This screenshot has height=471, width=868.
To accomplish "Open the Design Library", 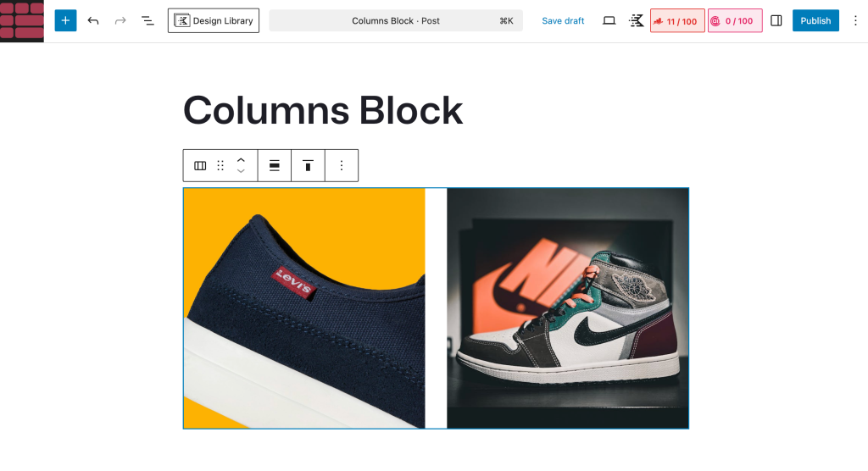I will point(214,20).
